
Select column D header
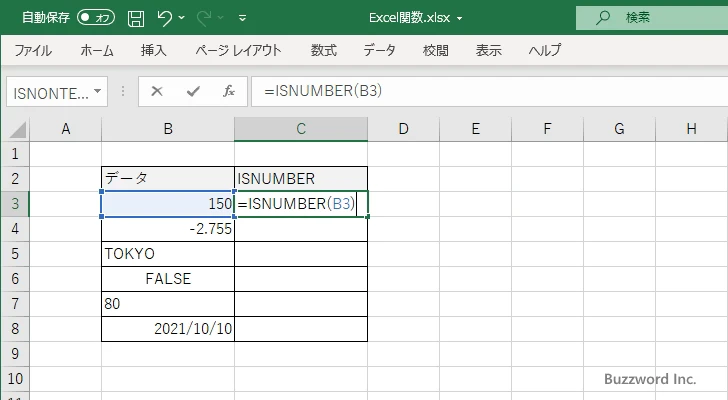[x=403, y=129]
